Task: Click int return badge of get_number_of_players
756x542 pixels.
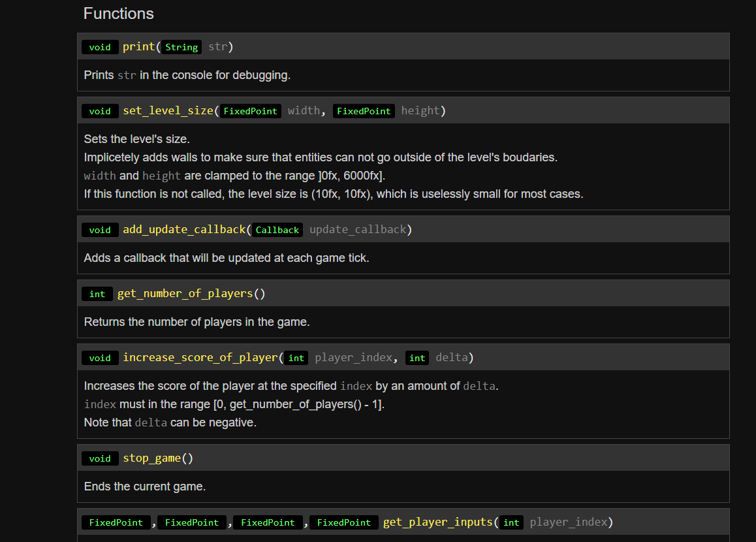Action: pyautogui.click(x=97, y=294)
